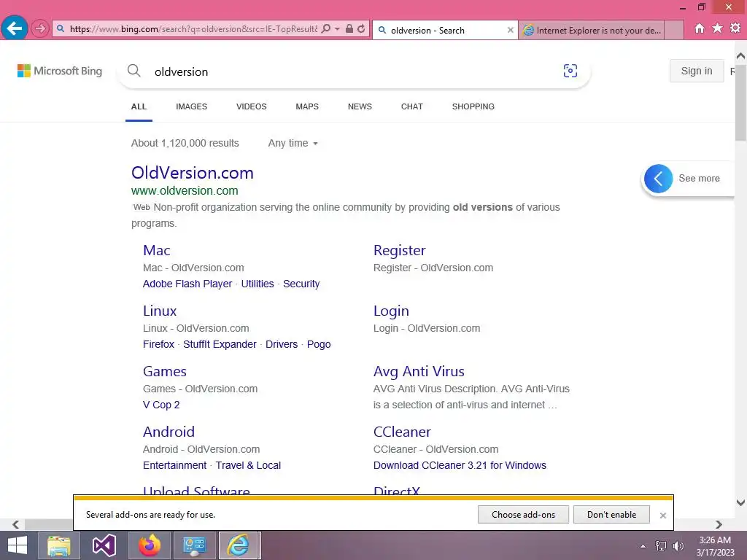This screenshot has height=560, width=747.
Task: Click the vertical scrollbar up arrow
Action: click(741, 56)
